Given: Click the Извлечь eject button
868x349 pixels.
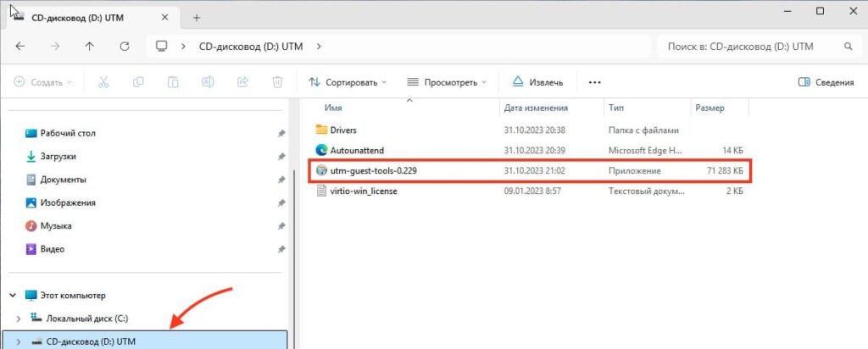Looking at the screenshot, I should (537, 82).
